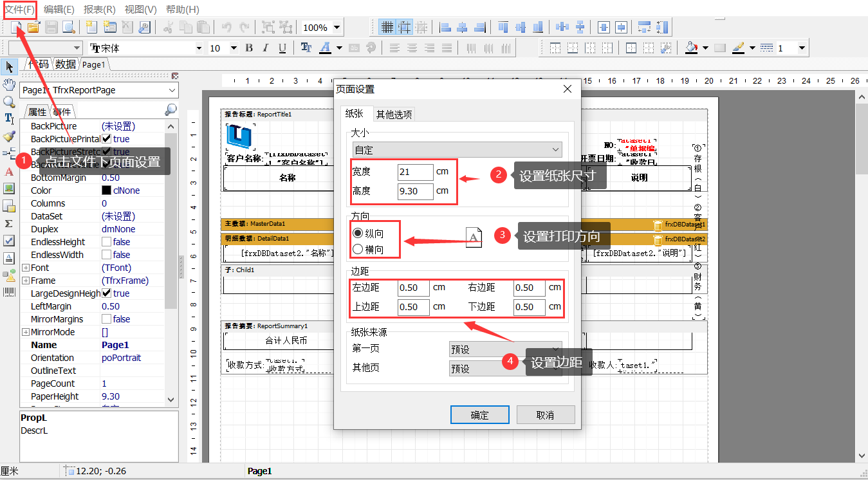Select the 横向 landscape radio button
The height and width of the screenshot is (480, 868).
point(358,249)
